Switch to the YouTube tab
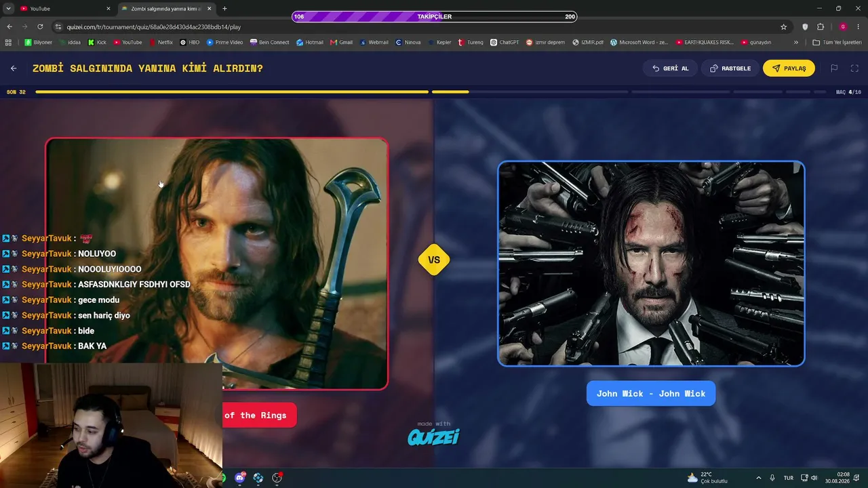This screenshot has width=868, height=488. [x=65, y=9]
